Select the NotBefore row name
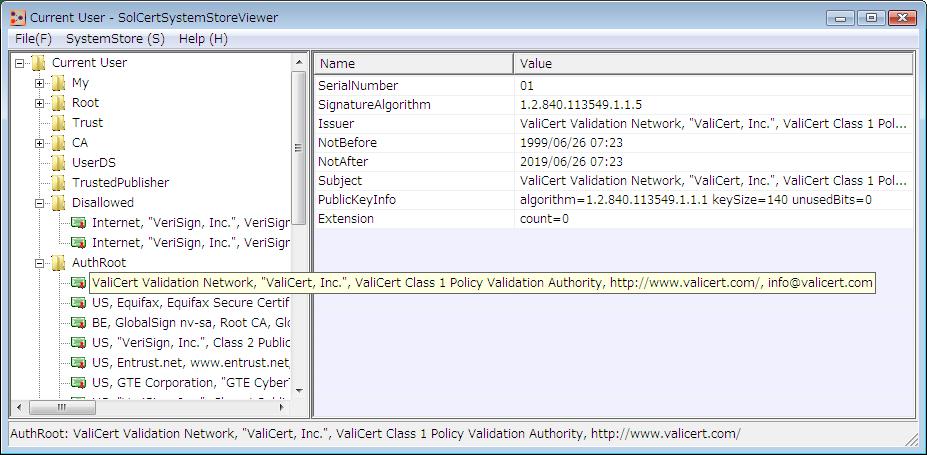 tap(347, 143)
